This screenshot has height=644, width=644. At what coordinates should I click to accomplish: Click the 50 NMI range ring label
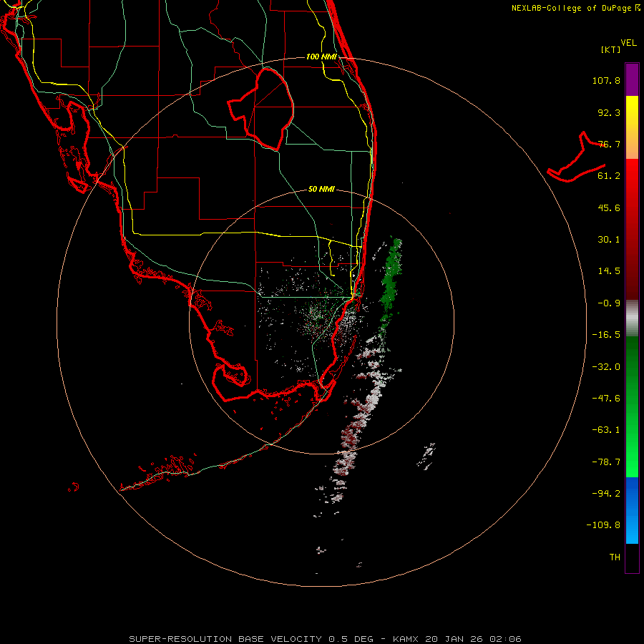(321, 189)
